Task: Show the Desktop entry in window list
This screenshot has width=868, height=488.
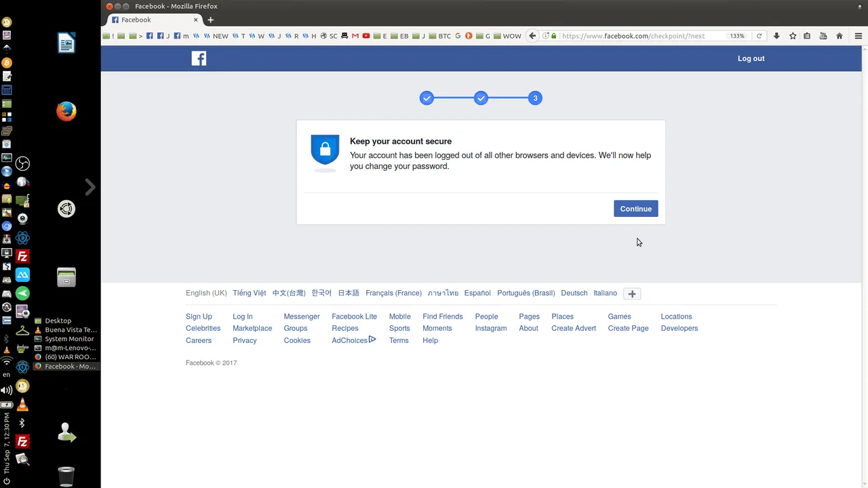Action: tap(66, 321)
